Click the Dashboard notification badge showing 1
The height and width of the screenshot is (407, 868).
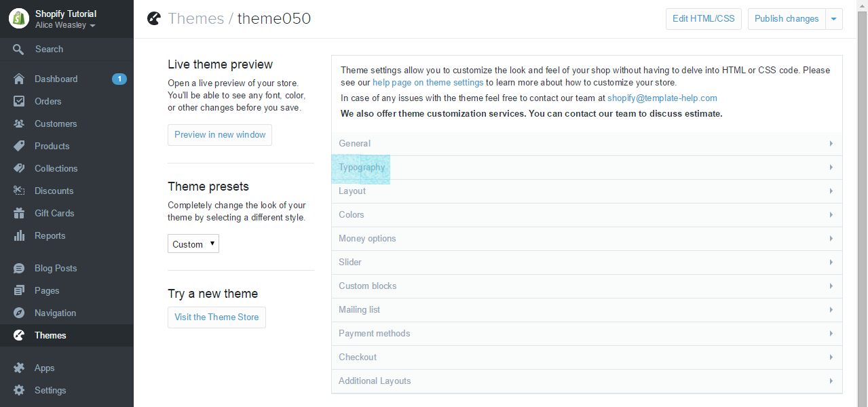(119, 79)
